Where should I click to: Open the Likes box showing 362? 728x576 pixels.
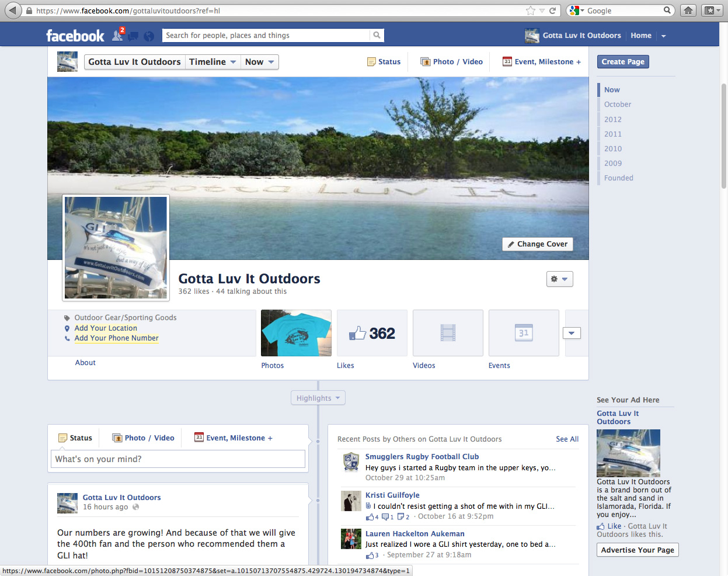[372, 333]
